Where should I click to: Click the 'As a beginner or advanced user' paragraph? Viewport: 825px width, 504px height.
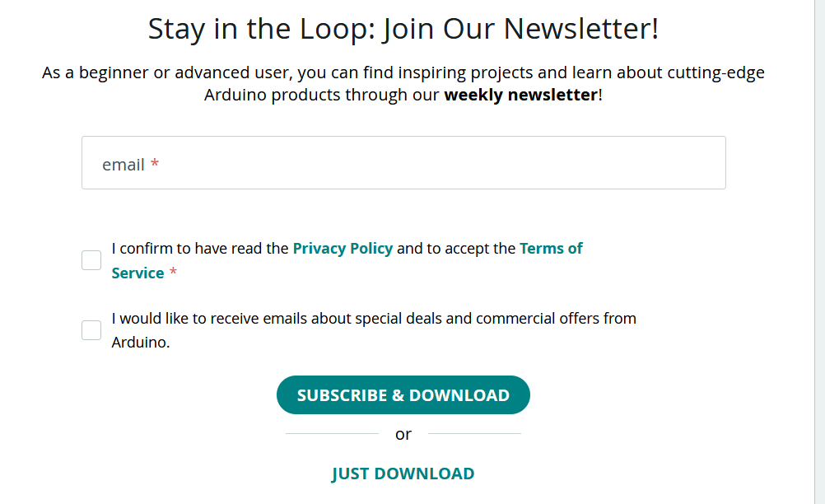click(403, 73)
